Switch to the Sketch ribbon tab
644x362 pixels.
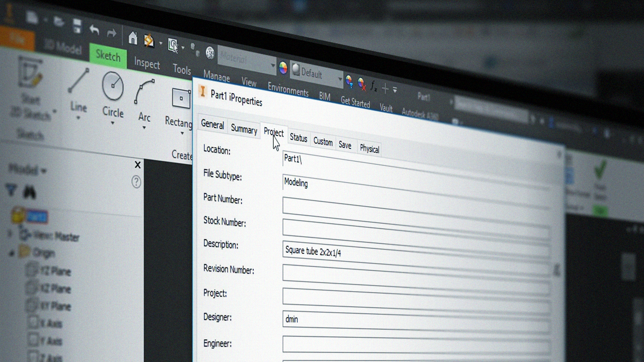(x=108, y=56)
